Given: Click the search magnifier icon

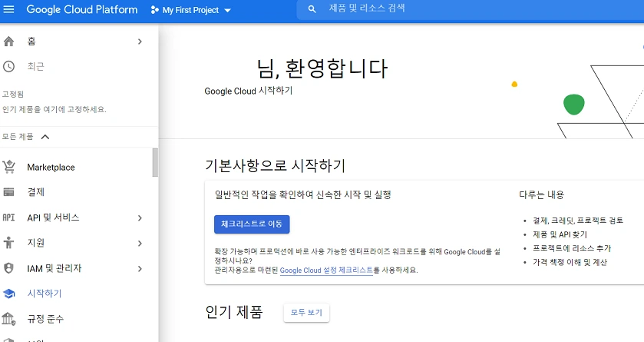Looking at the screenshot, I should point(312,9).
